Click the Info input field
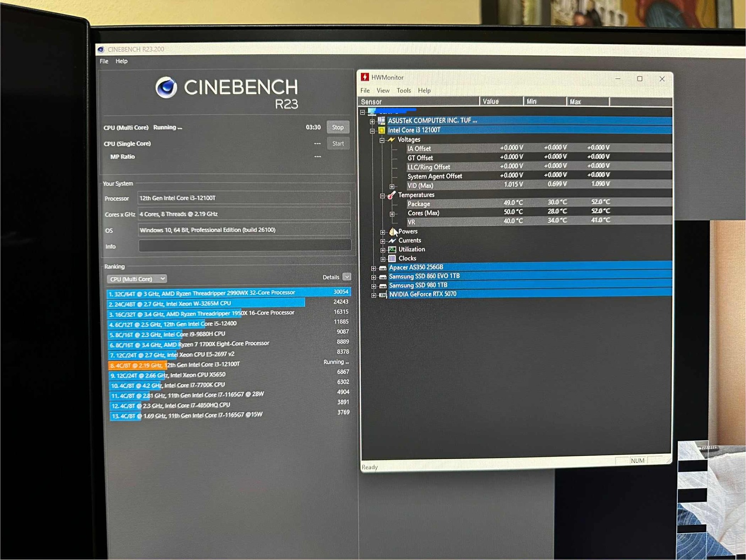The width and height of the screenshot is (746, 560). click(x=245, y=245)
